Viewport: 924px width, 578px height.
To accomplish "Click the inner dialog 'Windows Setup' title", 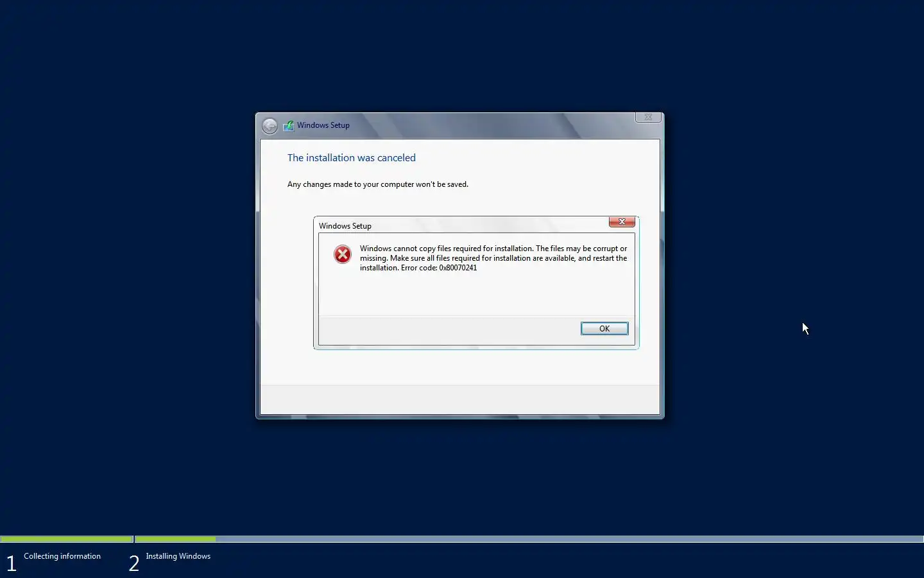I will pyautogui.click(x=345, y=226).
